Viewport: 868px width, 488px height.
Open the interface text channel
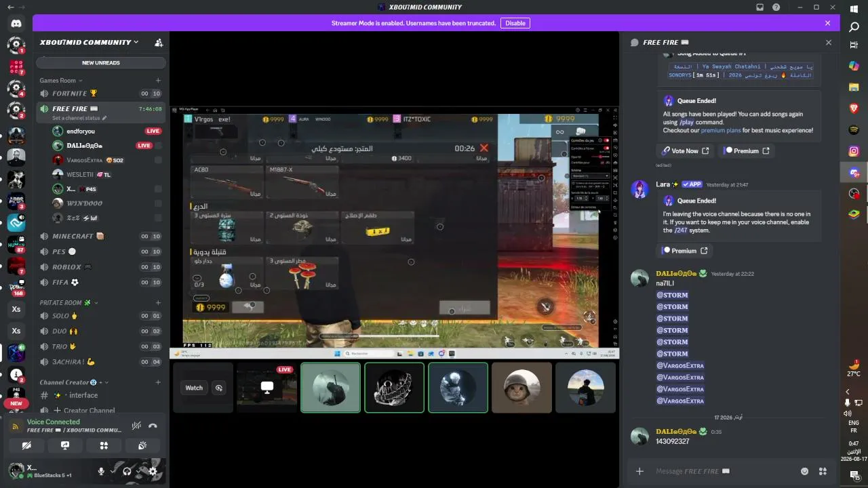pyautogui.click(x=100, y=395)
